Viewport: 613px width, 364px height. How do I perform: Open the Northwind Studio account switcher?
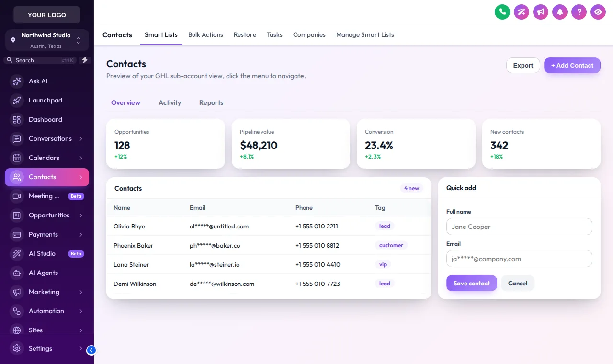click(x=47, y=40)
